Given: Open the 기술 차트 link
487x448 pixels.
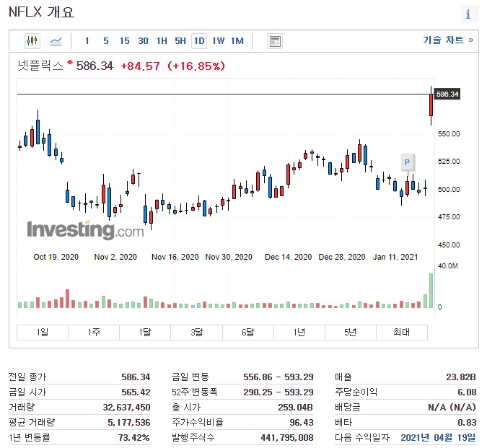Looking at the screenshot, I should coord(449,40).
